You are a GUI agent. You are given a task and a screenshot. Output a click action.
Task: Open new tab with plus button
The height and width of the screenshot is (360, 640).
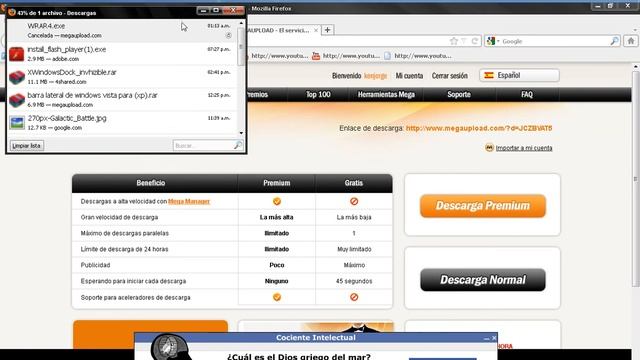[x=327, y=30]
